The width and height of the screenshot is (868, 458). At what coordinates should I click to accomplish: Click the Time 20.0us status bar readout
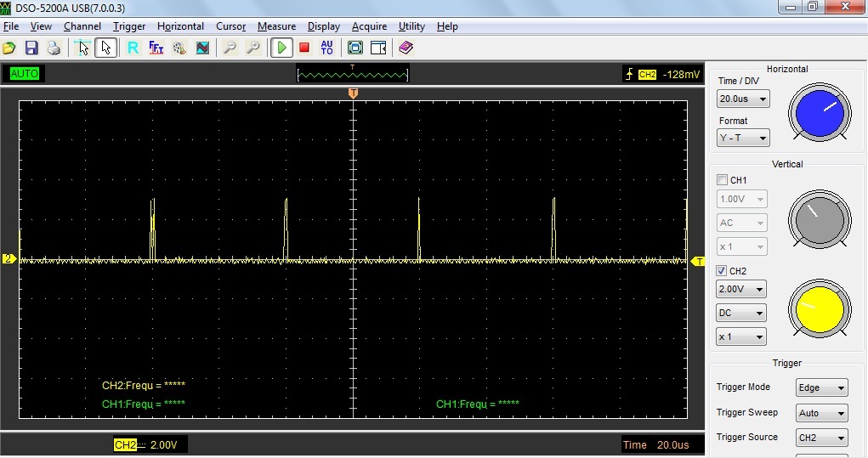click(656, 444)
